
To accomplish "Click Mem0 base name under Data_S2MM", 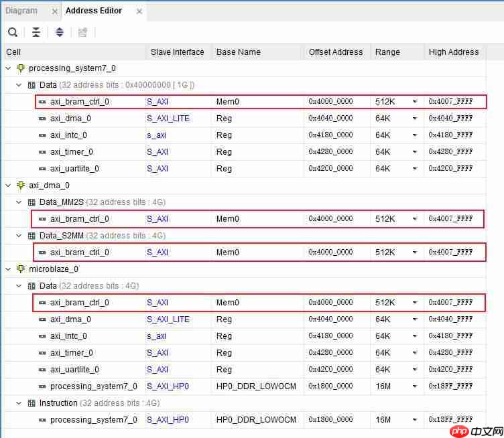I will 228,252.
